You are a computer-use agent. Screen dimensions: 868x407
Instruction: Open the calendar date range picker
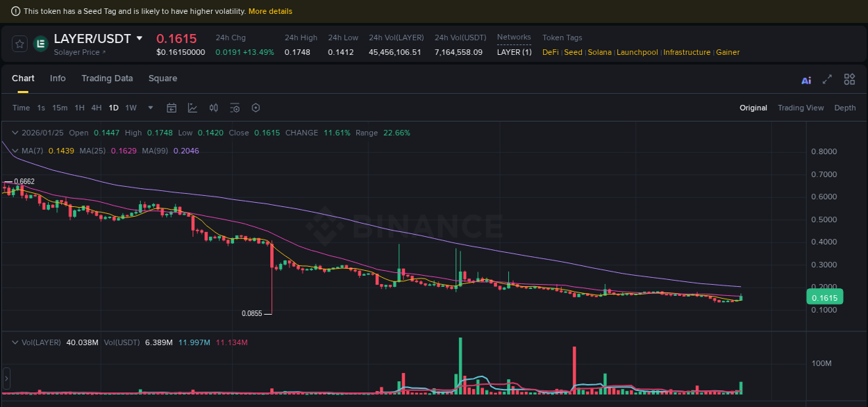click(x=172, y=108)
